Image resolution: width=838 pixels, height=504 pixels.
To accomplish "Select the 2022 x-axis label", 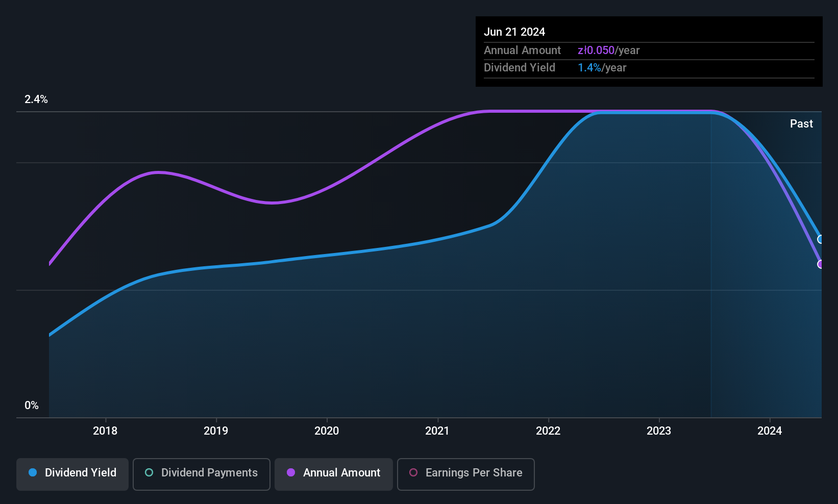I will [x=548, y=431].
